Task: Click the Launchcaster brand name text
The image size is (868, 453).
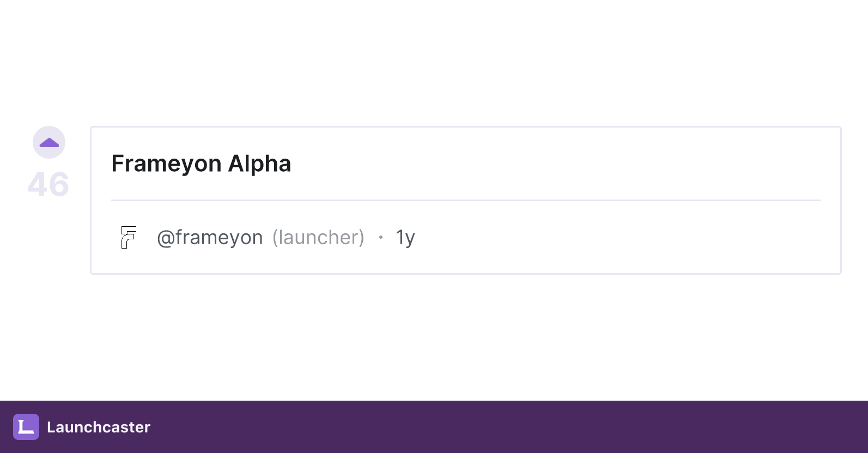Action: (99, 427)
